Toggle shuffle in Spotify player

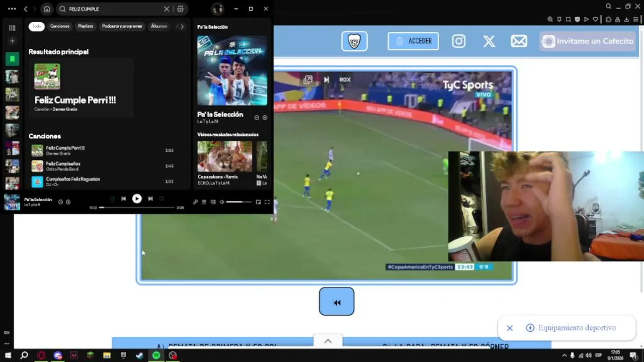point(112,199)
